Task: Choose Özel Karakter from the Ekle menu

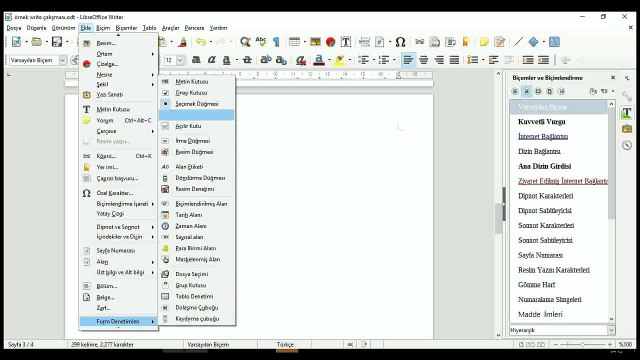Action: tap(118, 193)
